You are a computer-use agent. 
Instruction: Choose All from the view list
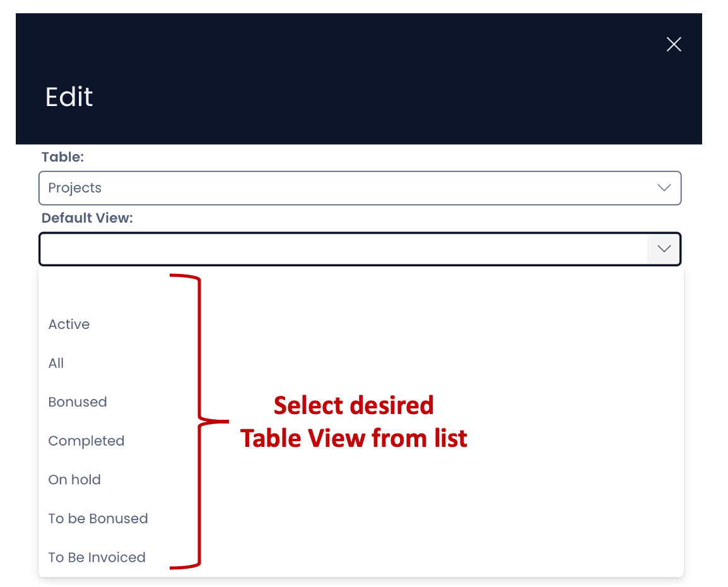coord(361,363)
